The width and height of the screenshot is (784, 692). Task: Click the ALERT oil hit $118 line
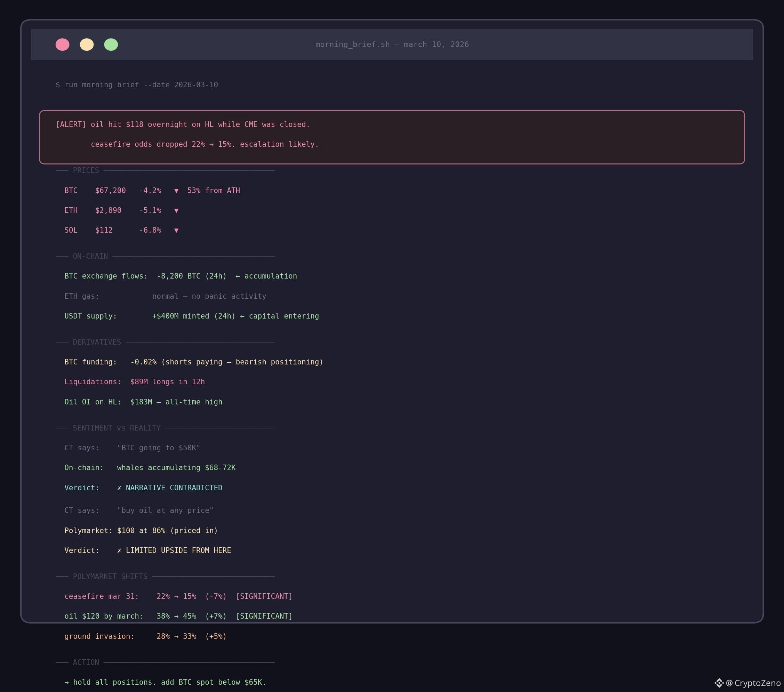coord(183,124)
